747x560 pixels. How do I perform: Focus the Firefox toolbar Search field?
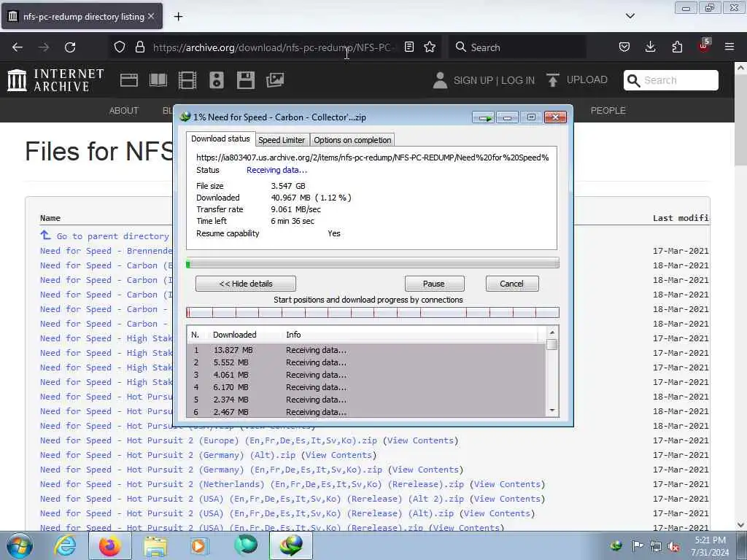tap(517, 47)
